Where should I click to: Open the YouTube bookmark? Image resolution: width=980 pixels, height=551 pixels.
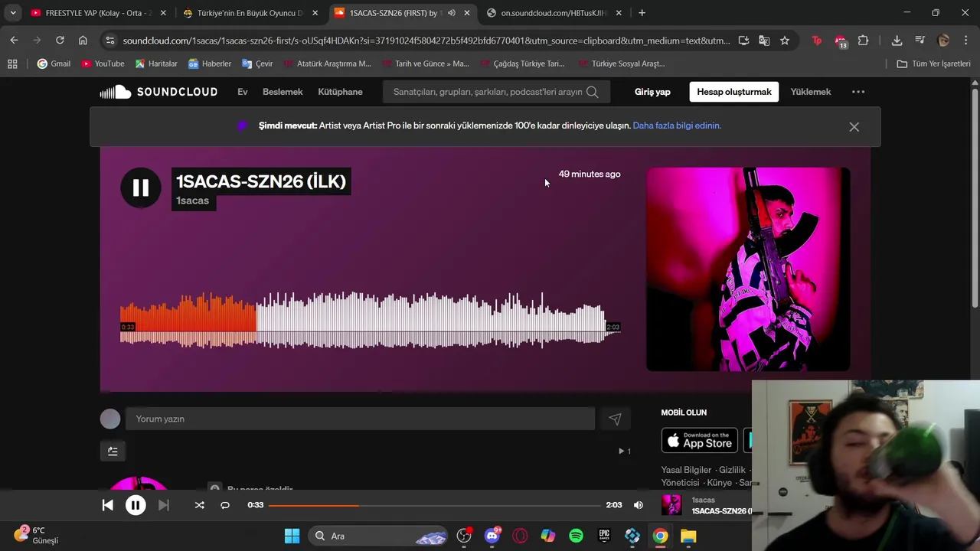103,64
